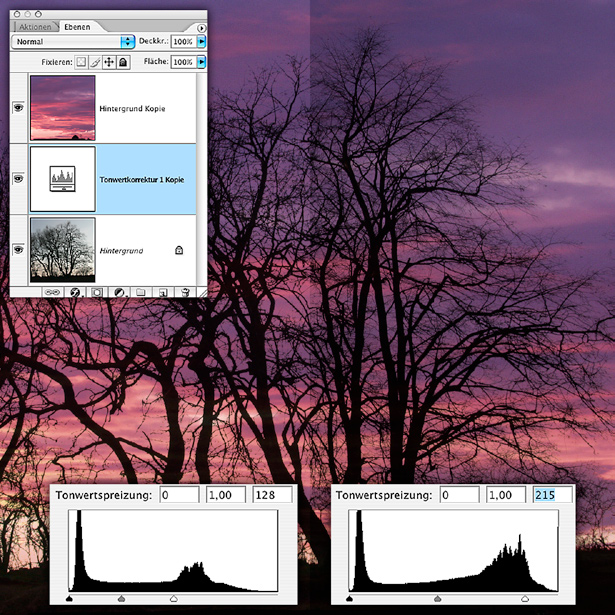Screen dimensions: 615x615
Task: Link layers with the chain icon
Action: [x=52, y=292]
